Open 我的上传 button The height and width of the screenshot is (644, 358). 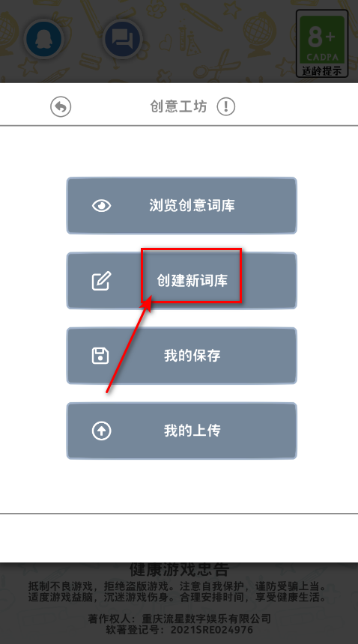click(x=181, y=431)
